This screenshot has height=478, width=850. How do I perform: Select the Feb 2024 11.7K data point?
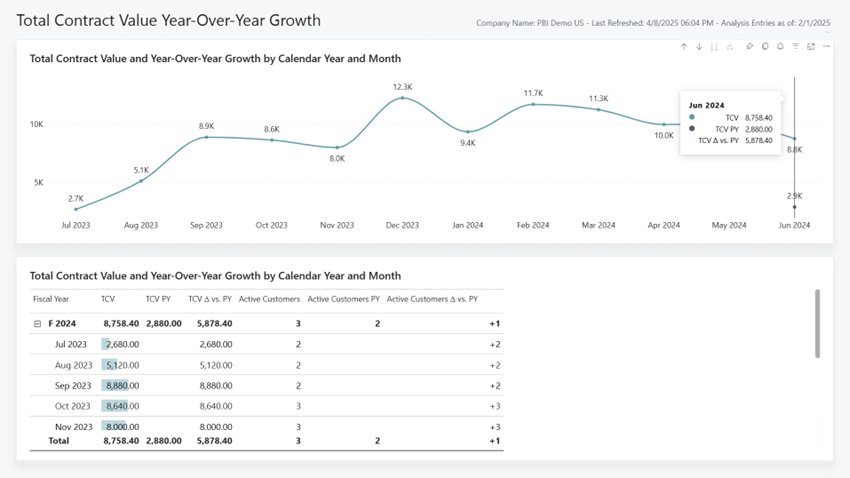point(533,104)
